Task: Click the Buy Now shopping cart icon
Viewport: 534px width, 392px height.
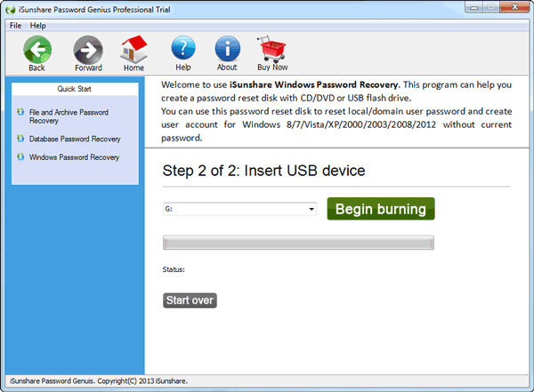Action: point(271,49)
